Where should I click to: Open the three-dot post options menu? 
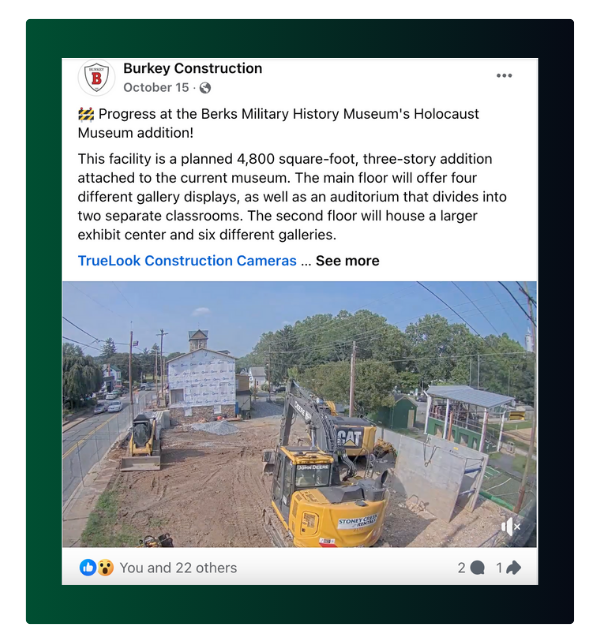click(x=504, y=75)
